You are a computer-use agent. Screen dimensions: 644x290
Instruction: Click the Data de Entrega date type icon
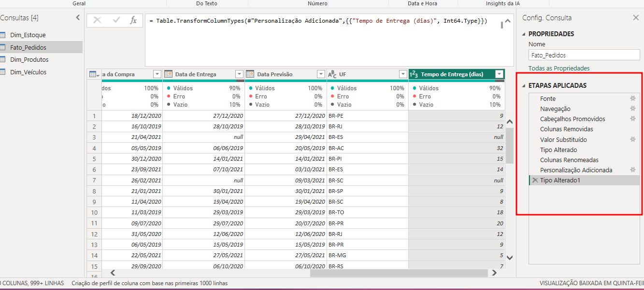tap(169, 74)
